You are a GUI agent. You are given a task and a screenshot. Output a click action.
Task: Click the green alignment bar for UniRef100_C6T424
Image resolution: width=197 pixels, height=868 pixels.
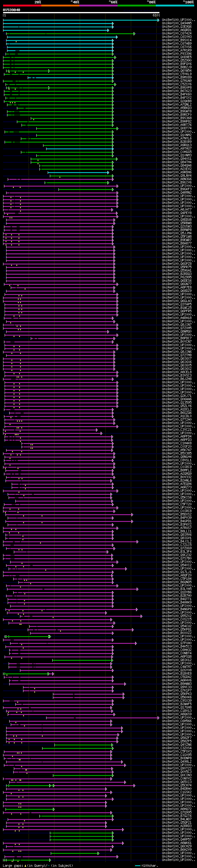(x=71, y=34)
